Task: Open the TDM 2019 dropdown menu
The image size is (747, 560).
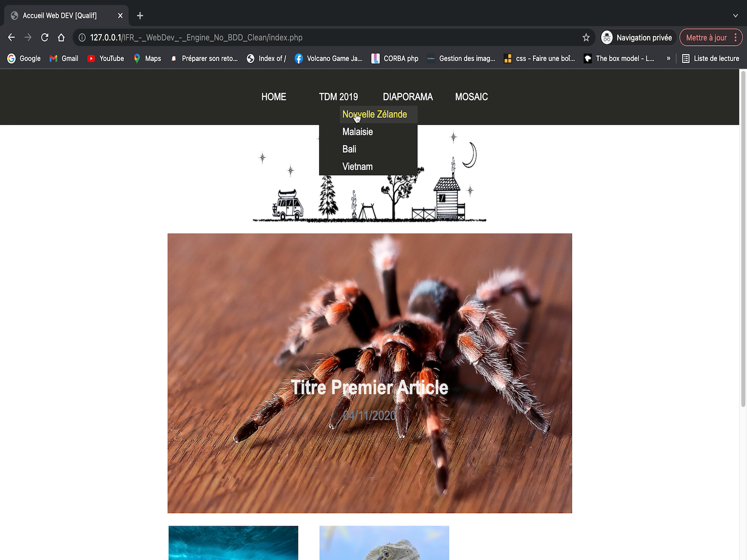Action: point(338,97)
